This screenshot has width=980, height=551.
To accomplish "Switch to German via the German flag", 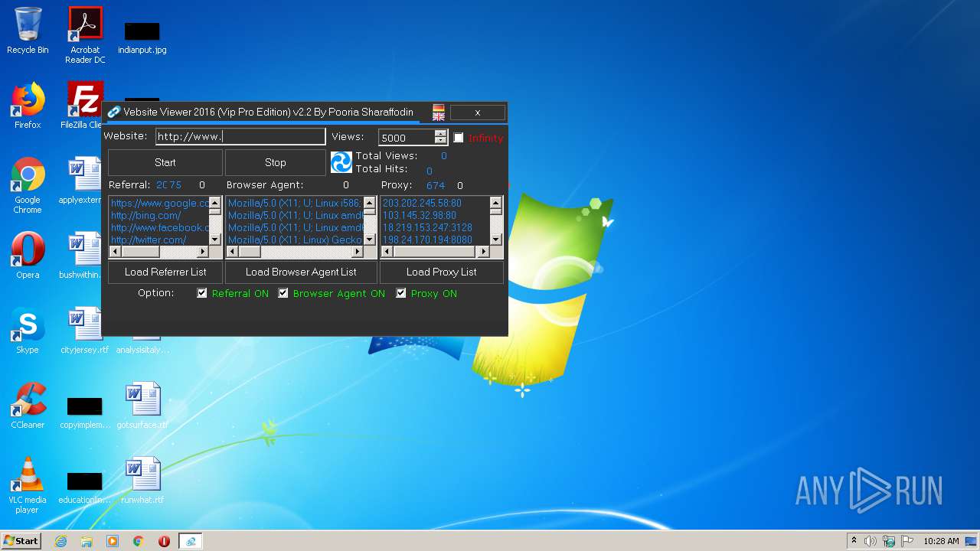I will (x=439, y=108).
